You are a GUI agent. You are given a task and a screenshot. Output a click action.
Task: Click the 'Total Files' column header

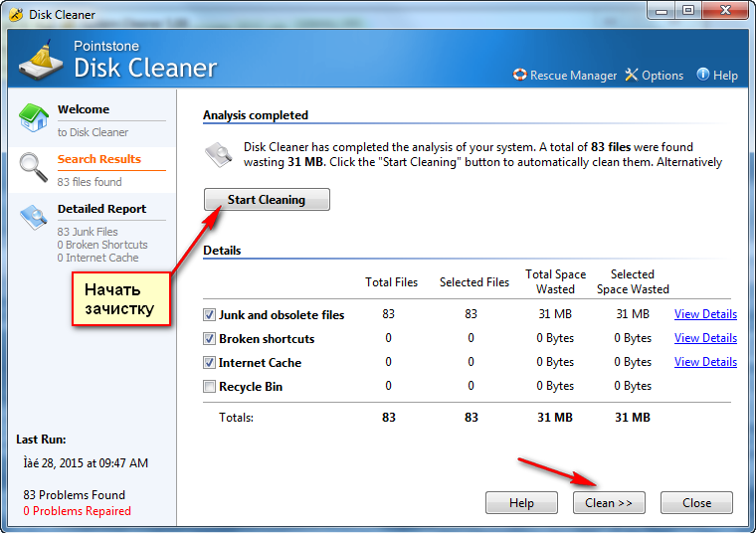[x=392, y=282]
